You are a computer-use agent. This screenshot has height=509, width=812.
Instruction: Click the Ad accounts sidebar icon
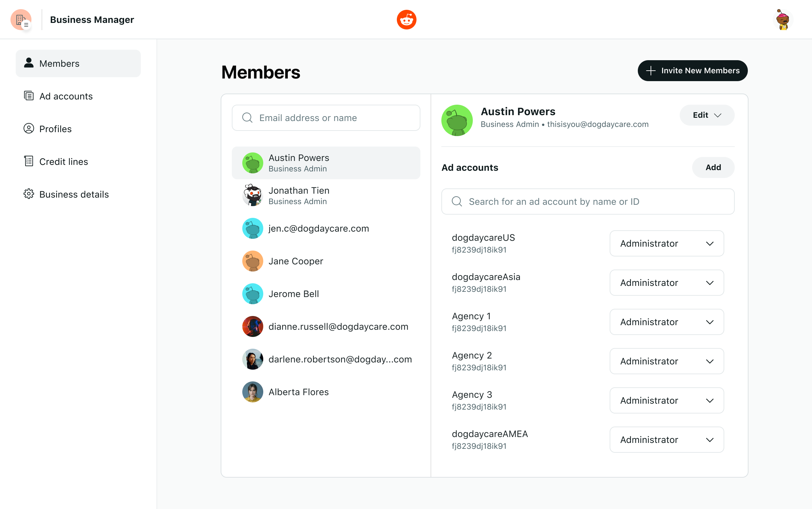29,96
